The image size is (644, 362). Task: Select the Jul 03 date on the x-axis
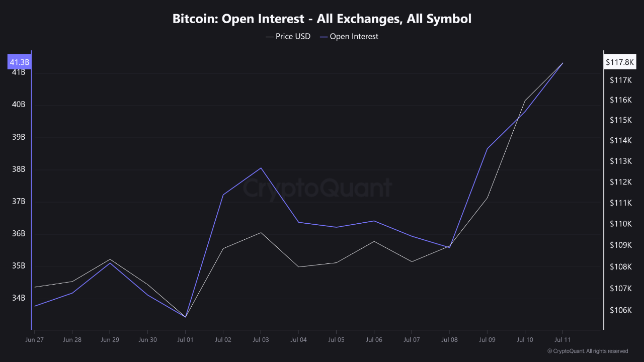[x=261, y=340]
